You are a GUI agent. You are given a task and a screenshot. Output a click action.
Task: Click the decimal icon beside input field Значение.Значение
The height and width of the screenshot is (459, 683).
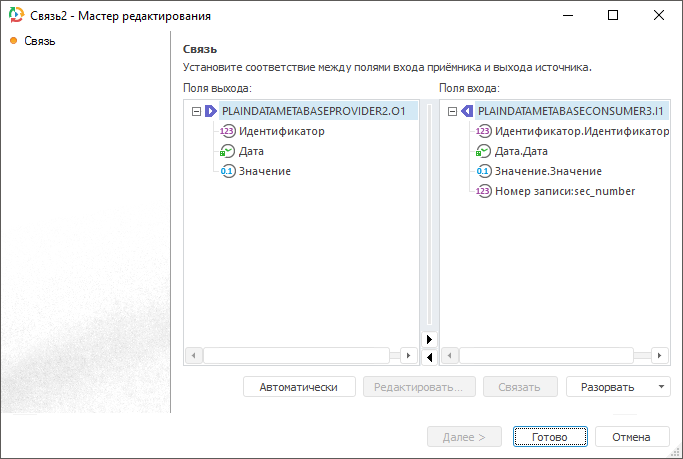coord(484,171)
